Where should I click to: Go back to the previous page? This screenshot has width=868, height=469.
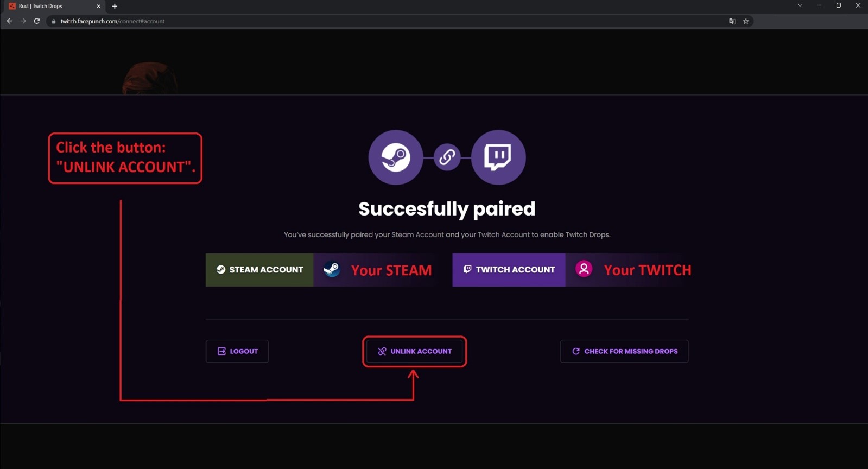point(10,21)
